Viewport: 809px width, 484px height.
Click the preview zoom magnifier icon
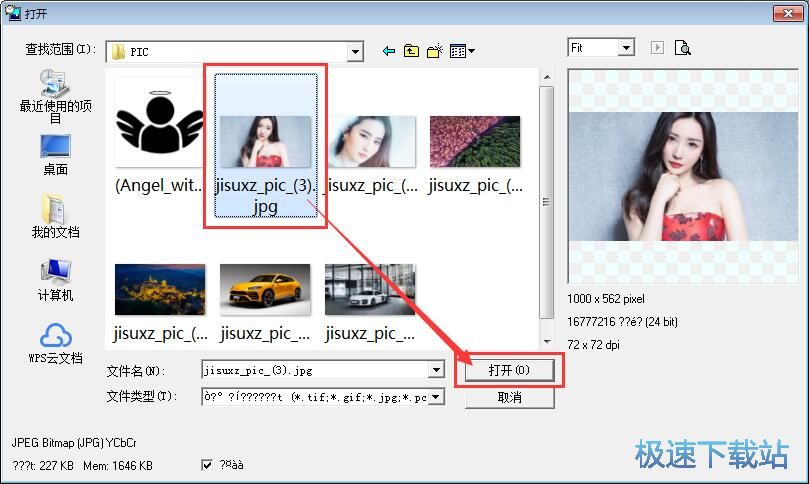tap(682, 48)
